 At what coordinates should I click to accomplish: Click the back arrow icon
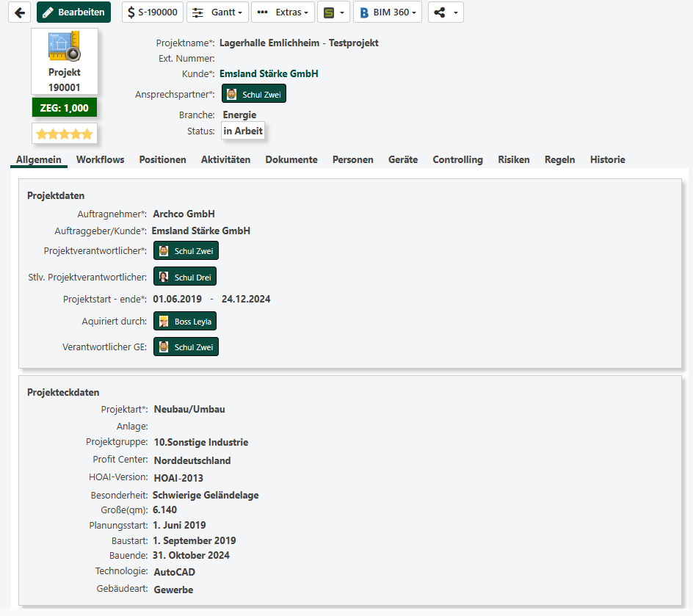[19, 12]
